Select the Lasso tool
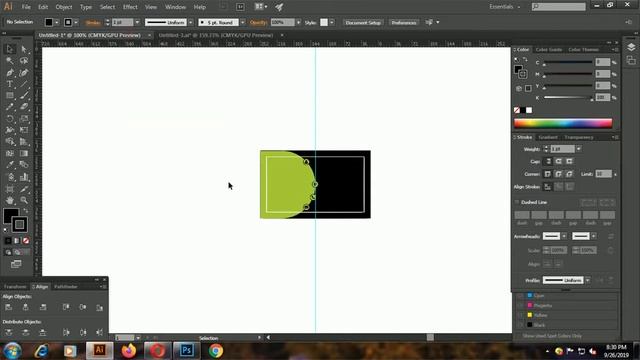640x360 pixels. tap(24, 61)
